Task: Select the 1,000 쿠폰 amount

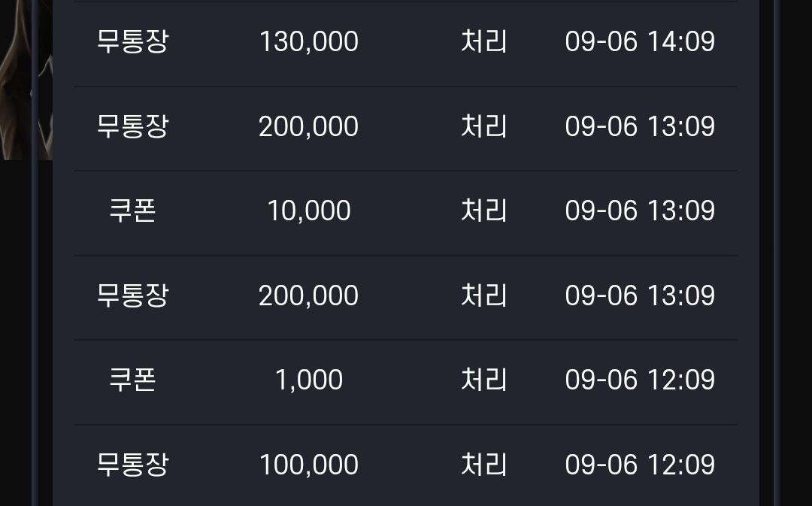Action: click(309, 380)
